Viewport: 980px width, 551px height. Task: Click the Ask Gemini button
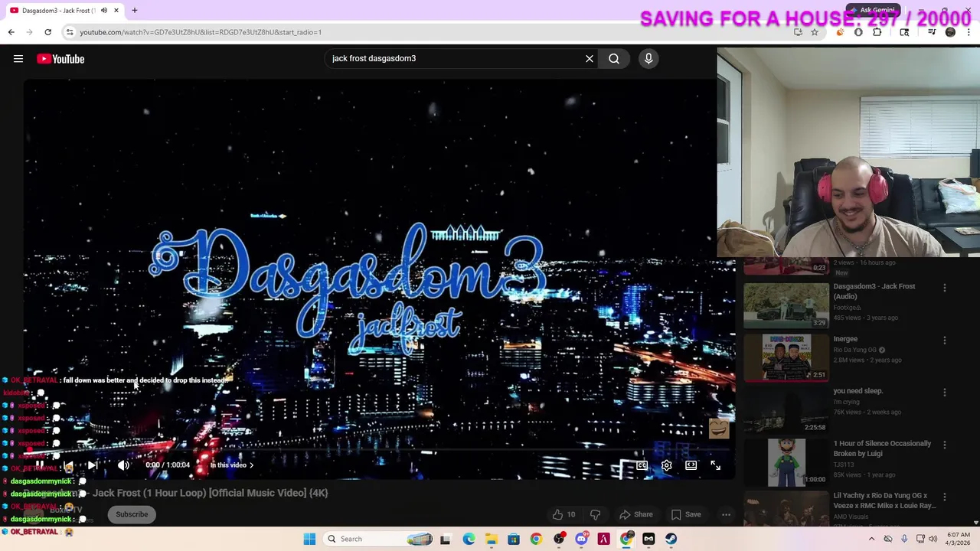point(873,11)
